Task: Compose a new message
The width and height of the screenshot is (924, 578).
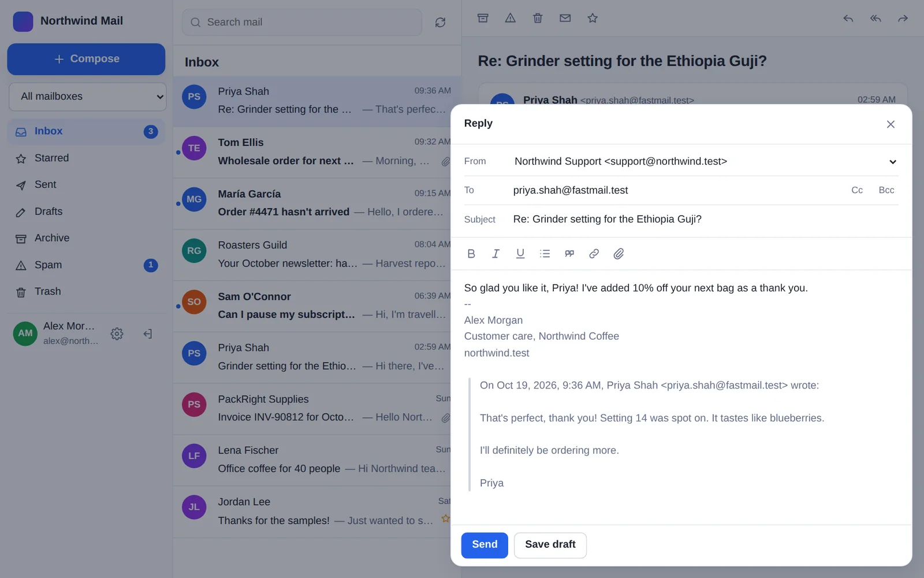Action: 86,59
